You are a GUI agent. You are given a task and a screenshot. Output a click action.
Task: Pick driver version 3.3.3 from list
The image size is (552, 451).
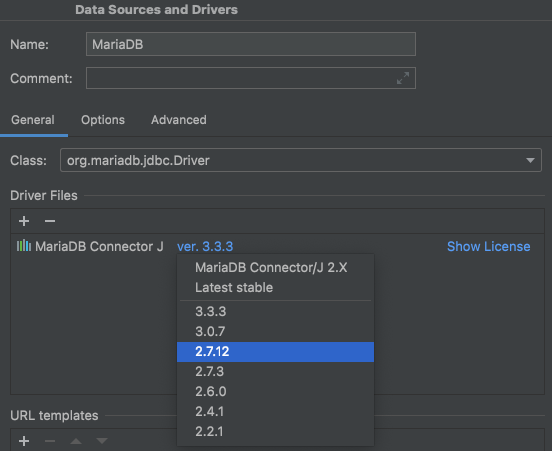275,312
